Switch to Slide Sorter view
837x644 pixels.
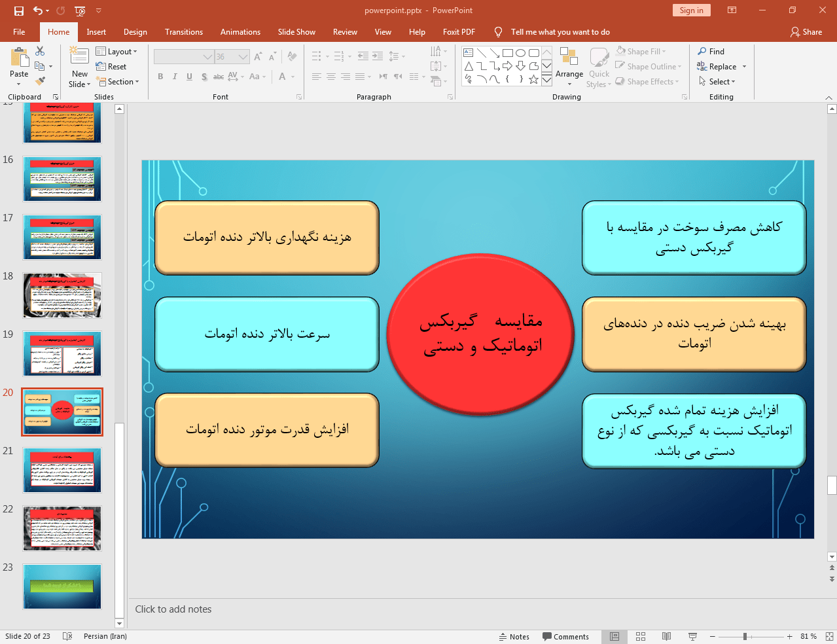click(x=641, y=637)
